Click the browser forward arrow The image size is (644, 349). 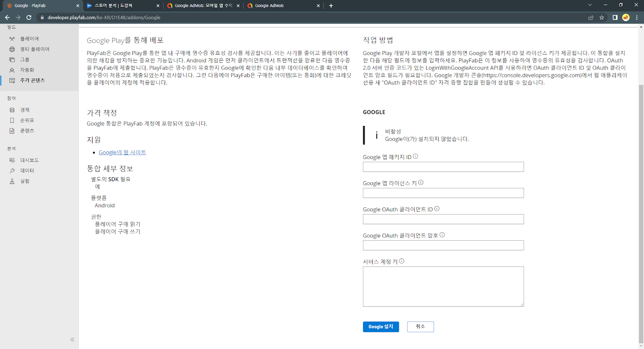(x=18, y=17)
